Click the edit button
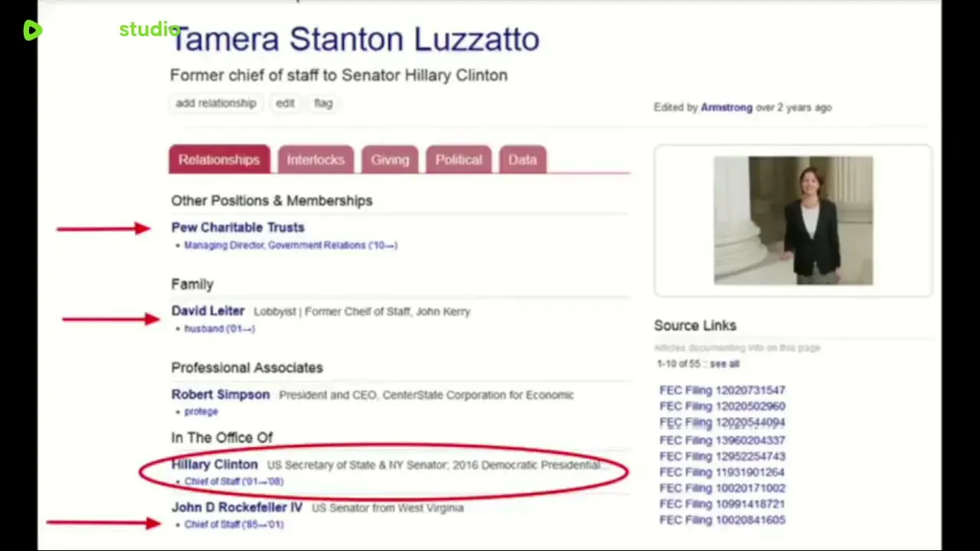980x551 pixels. (x=285, y=103)
